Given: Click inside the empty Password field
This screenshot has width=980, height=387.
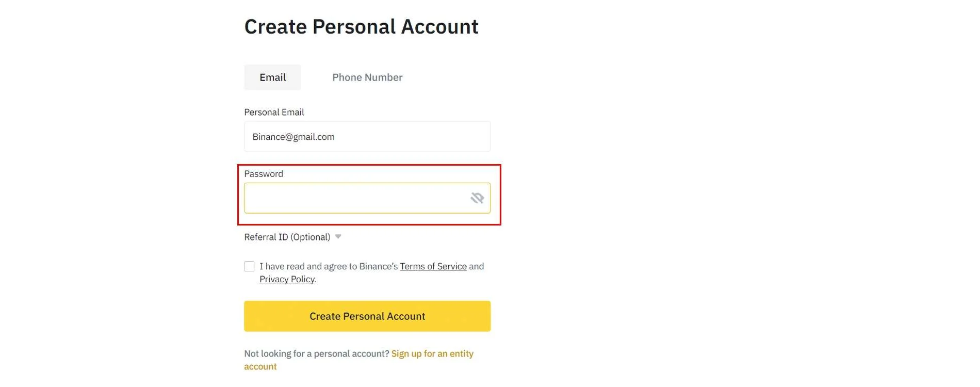Looking at the screenshot, I should 356,198.
